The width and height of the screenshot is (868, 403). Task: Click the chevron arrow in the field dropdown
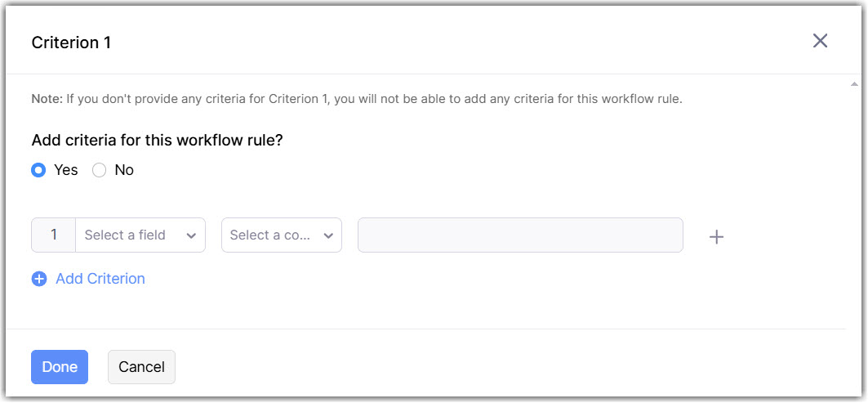pyautogui.click(x=191, y=235)
